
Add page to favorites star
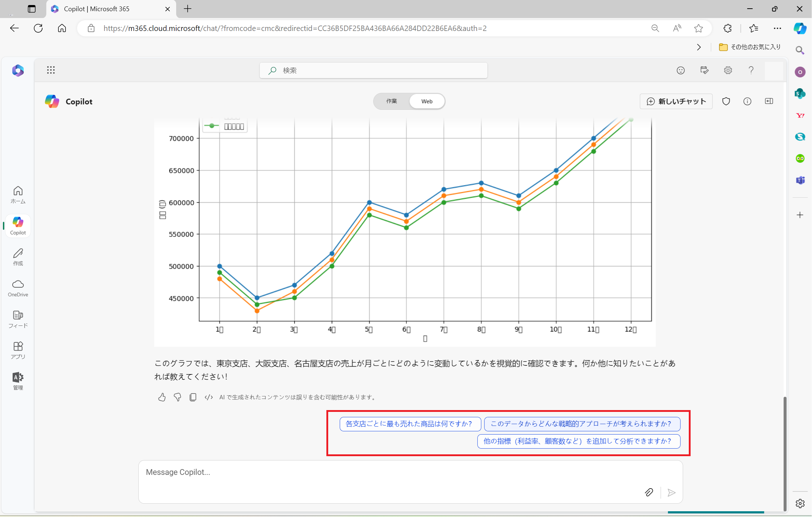699,28
